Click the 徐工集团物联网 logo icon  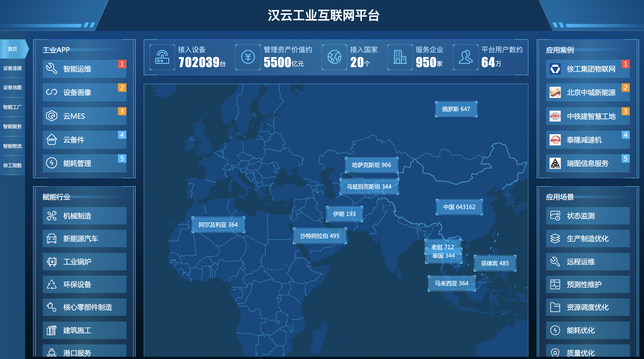[x=555, y=69]
